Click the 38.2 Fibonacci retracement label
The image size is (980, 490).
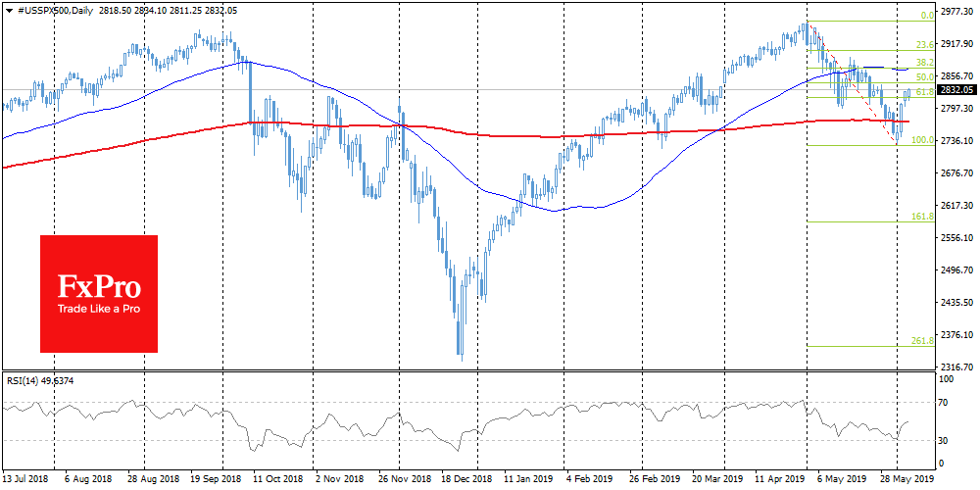[923, 62]
